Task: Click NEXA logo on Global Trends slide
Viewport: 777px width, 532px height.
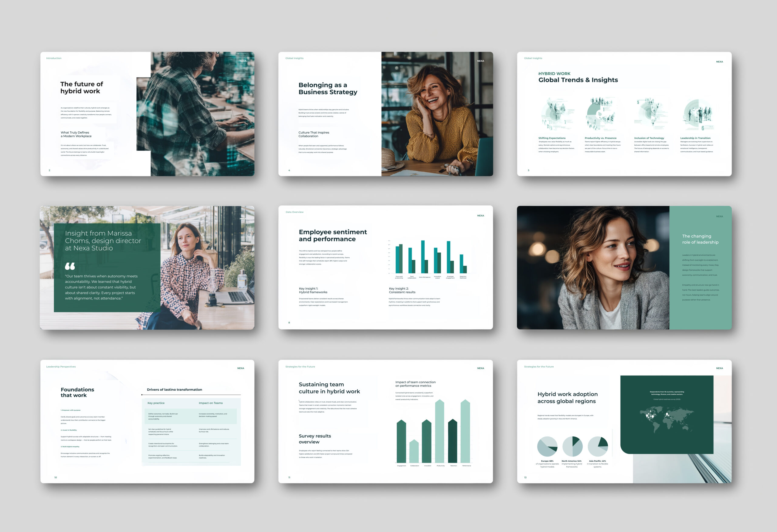Action: tap(719, 62)
